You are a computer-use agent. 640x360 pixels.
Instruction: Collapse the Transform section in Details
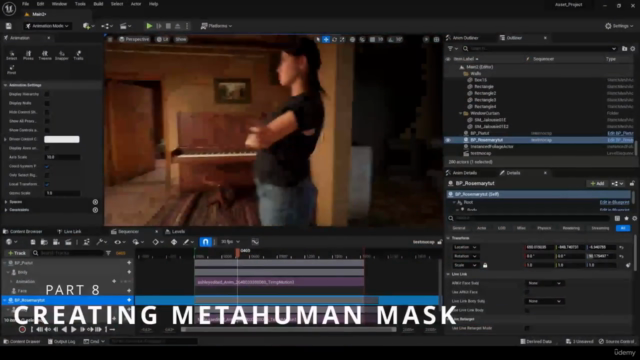click(x=448, y=238)
